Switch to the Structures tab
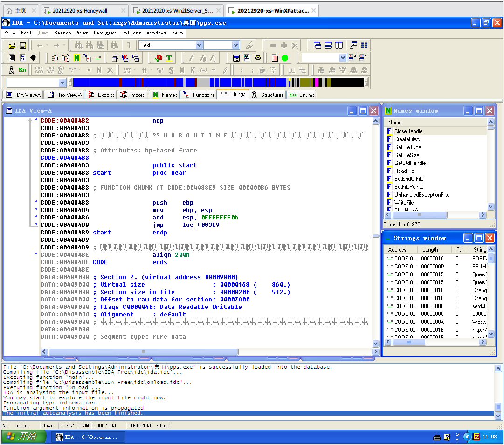Screen dimensions: 504x445 point(268,95)
